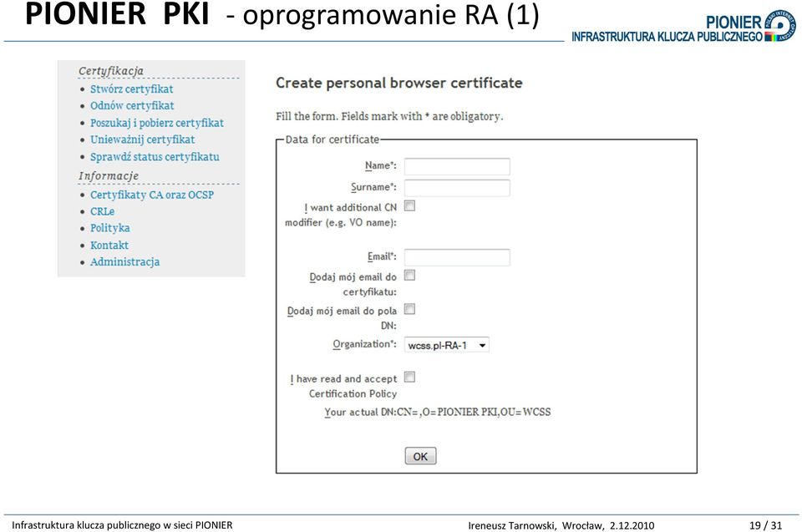Screen dimensions: 802x532
Task: Open Poszukaj i pobierz certyfikat link
Action: pyautogui.click(x=157, y=123)
